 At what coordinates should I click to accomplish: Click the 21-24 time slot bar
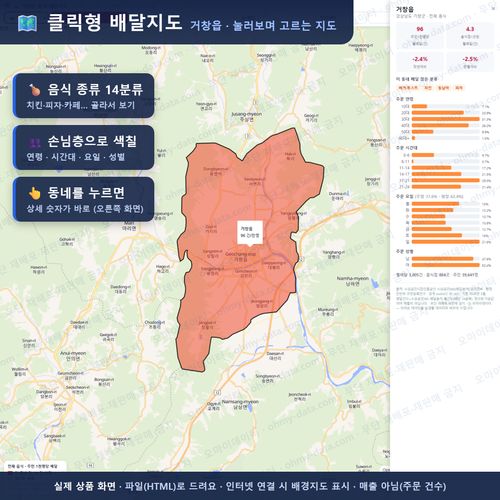pos(436,187)
